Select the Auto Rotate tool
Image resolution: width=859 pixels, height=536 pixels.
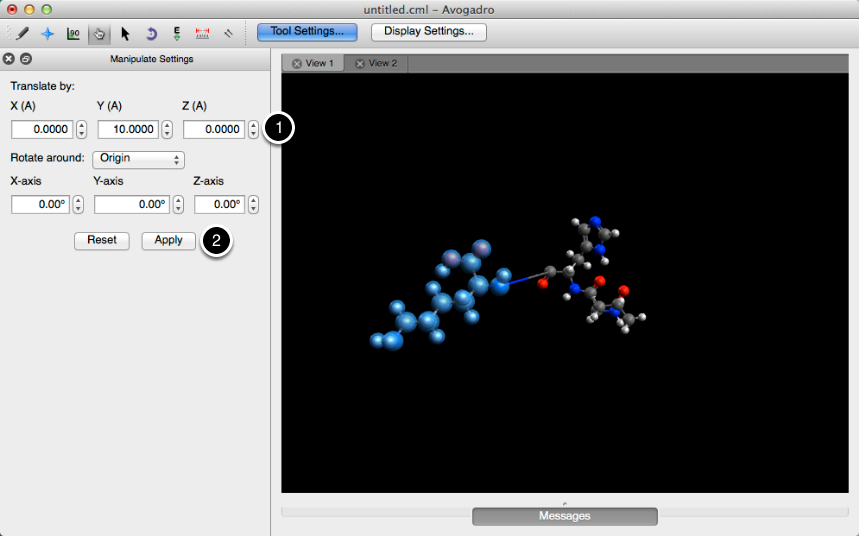point(151,33)
